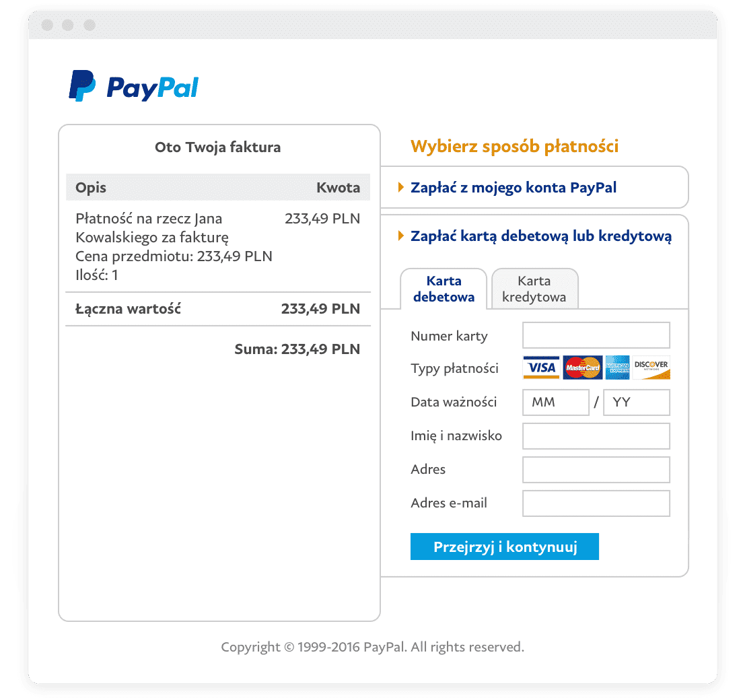Click the PayPal double-P emblem
743x700 pixels.
82,85
